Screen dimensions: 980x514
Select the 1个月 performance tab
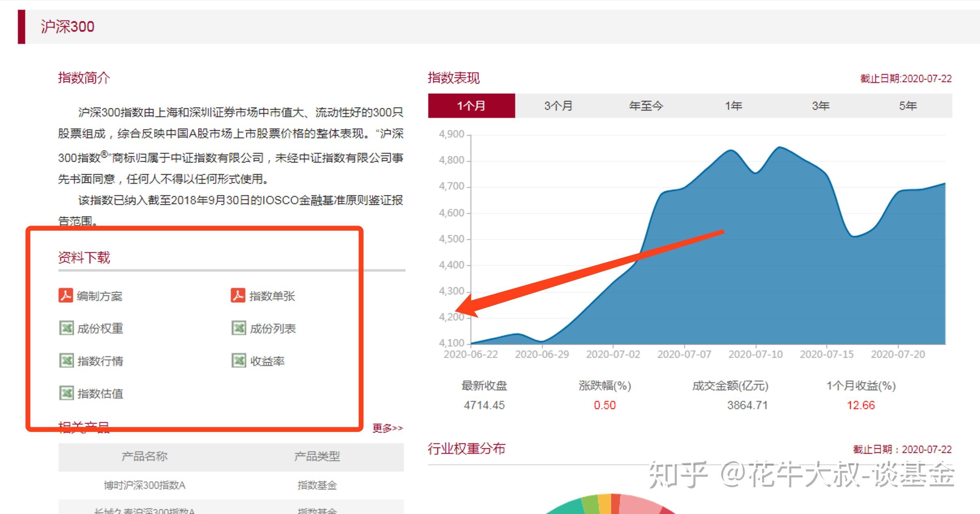(x=471, y=106)
